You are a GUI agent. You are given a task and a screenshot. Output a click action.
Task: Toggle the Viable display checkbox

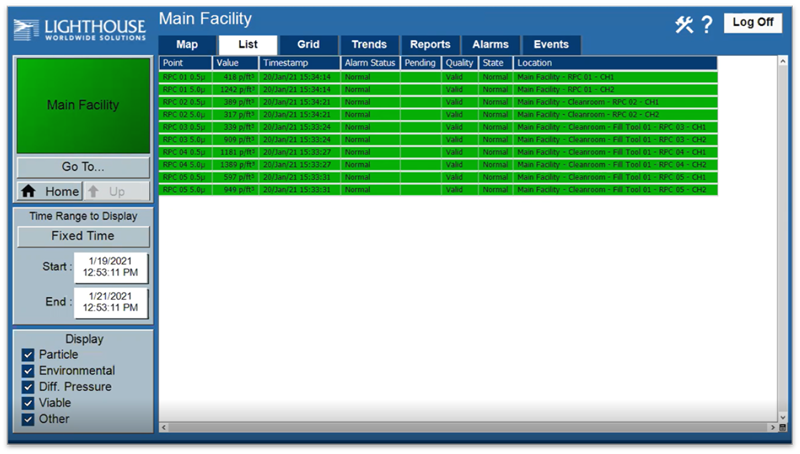click(x=28, y=403)
